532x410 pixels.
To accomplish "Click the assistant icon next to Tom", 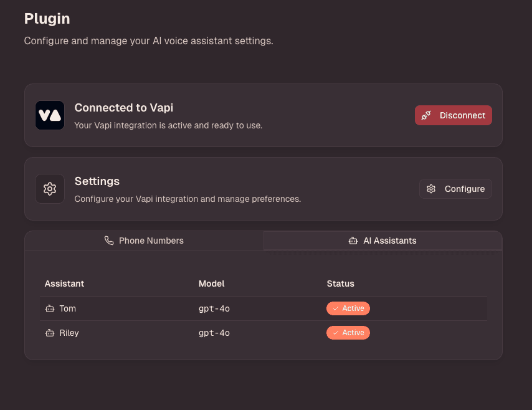I will [49, 308].
